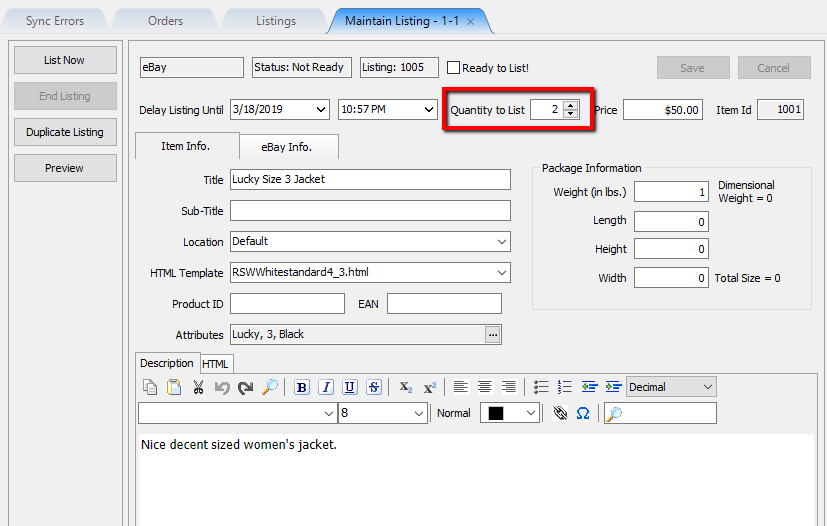Image resolution: width=827 pixels, height=526 pixels.
Task: Insert a bulleted list
Action: coord(541,387)
